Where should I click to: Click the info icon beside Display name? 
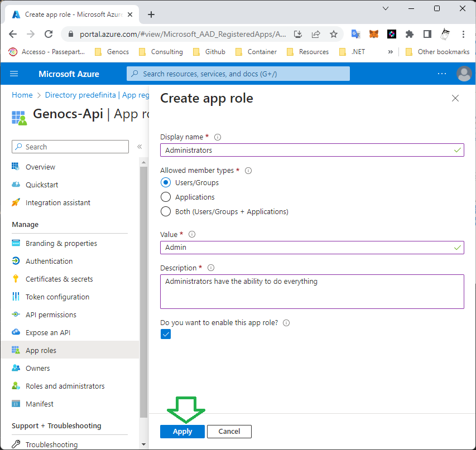(x=218, y=137)
